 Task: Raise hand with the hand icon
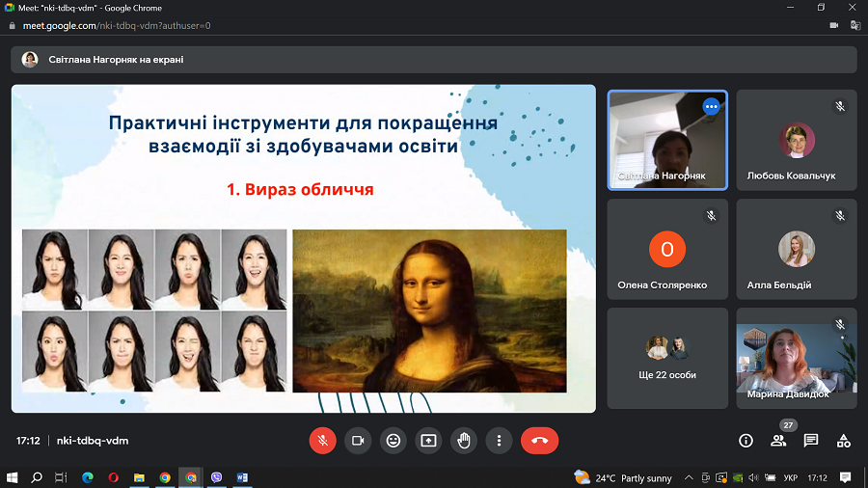pos(464,441)
